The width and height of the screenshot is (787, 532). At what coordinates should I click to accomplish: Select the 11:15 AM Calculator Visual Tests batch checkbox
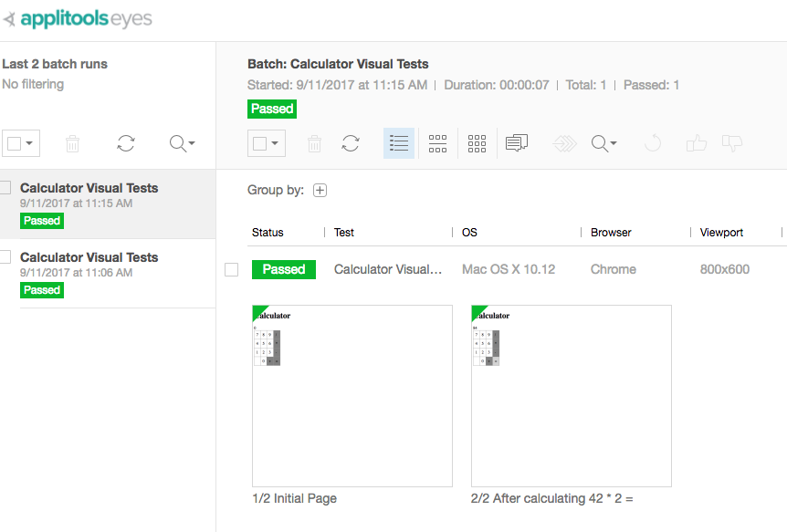(x=5, y=188)
